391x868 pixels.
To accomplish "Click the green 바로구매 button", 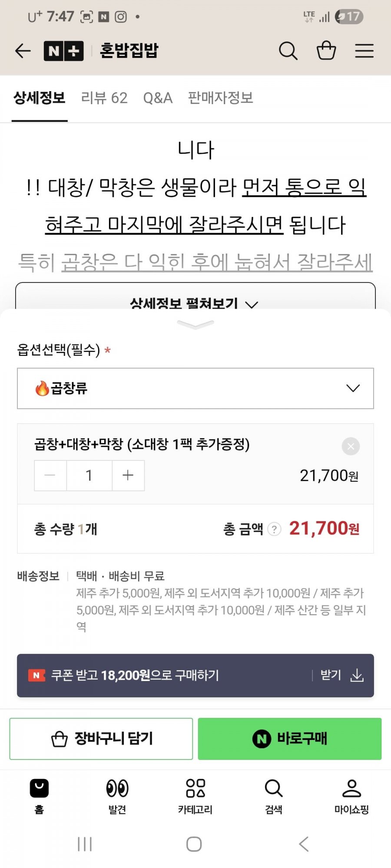I will (x=290, y=739).
